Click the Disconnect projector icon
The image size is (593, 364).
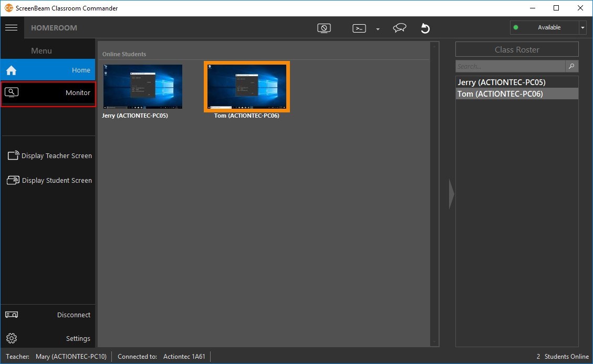point(12,315)
